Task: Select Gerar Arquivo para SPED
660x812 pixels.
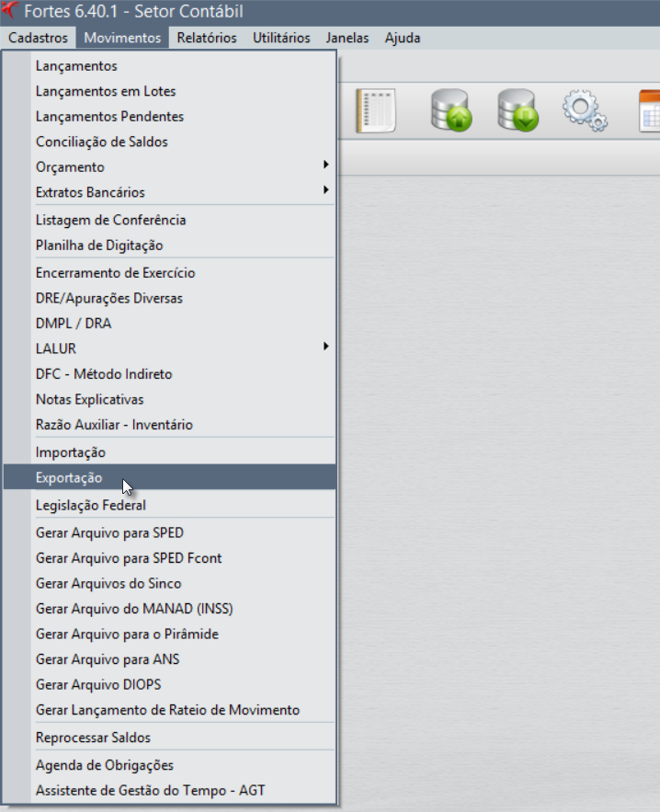Action: coord(109,532)
